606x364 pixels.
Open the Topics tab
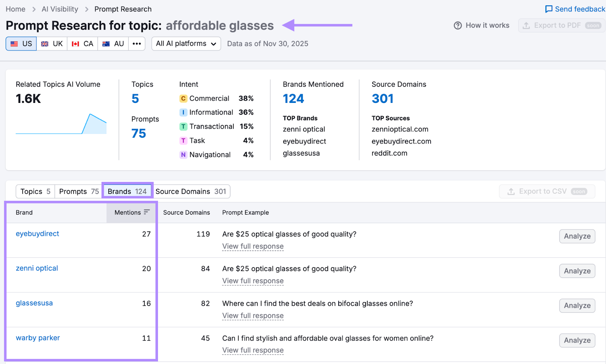click(34, 191)
